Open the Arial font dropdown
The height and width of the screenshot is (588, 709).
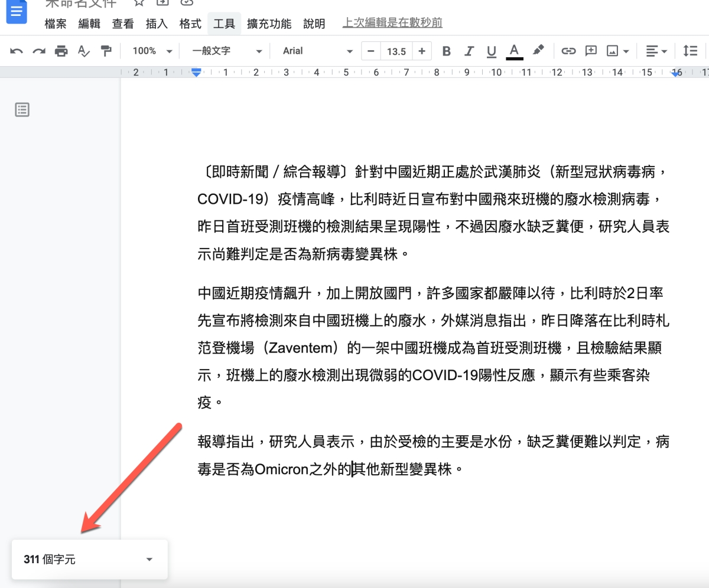click(317, 51)
